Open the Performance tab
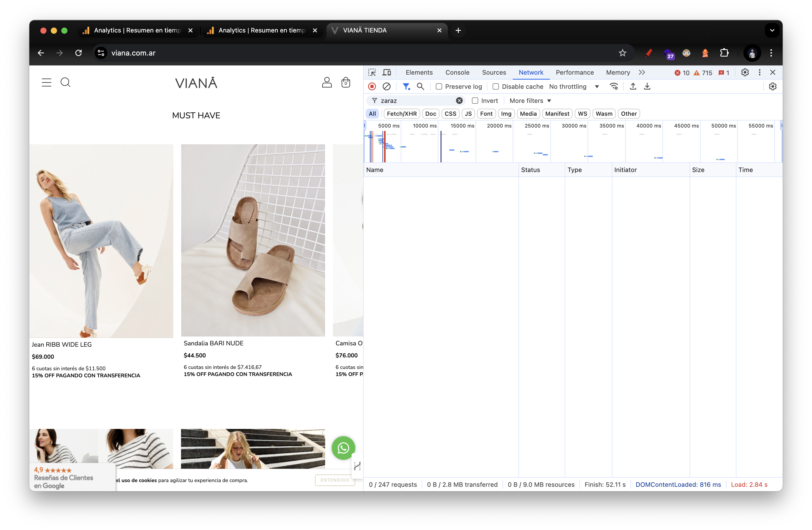Image resolution: width=812 pixels, height=530 pixels. 574,72
